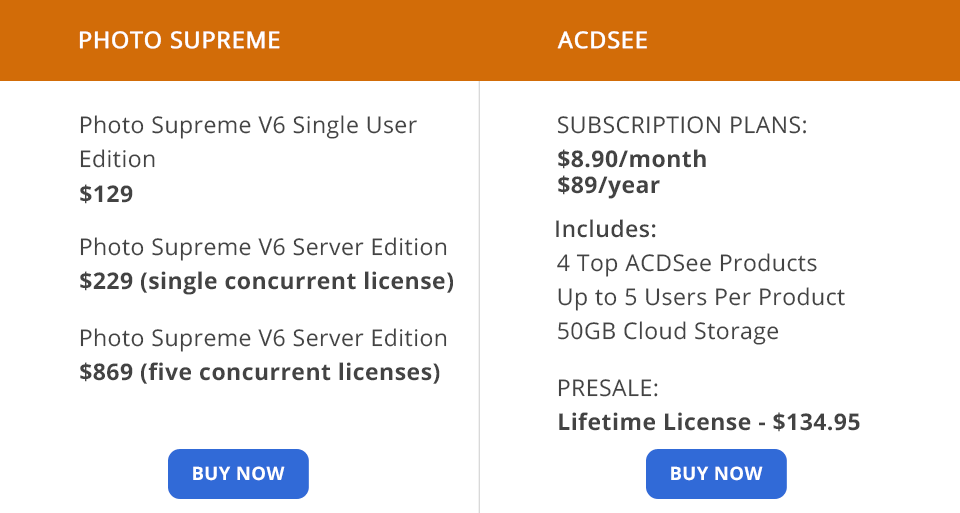The image size is (960, 513).
Task: Click the SUBSCRIPTION PLANS heading
Action: pyautogui.click(x=682, y=126)
